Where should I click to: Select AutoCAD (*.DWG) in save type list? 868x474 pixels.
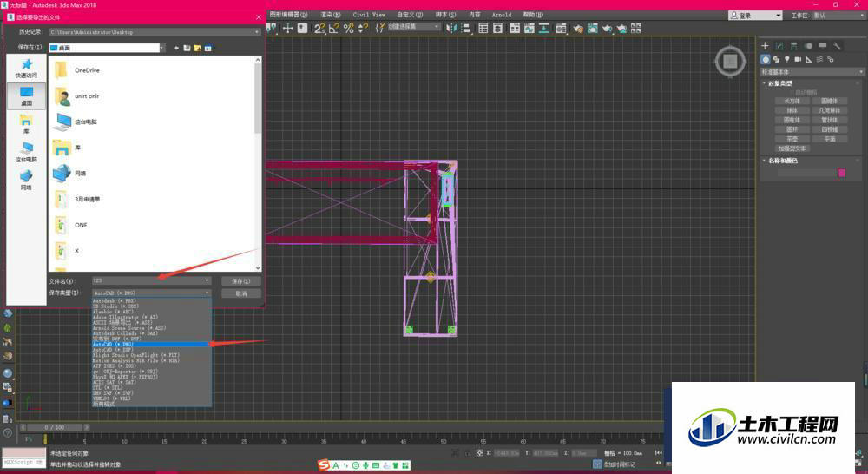151,345
